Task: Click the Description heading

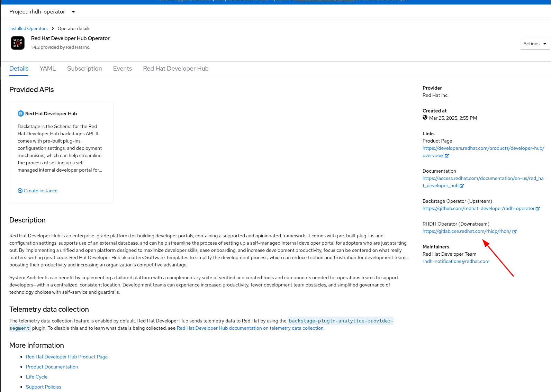Action: point(27,220)
